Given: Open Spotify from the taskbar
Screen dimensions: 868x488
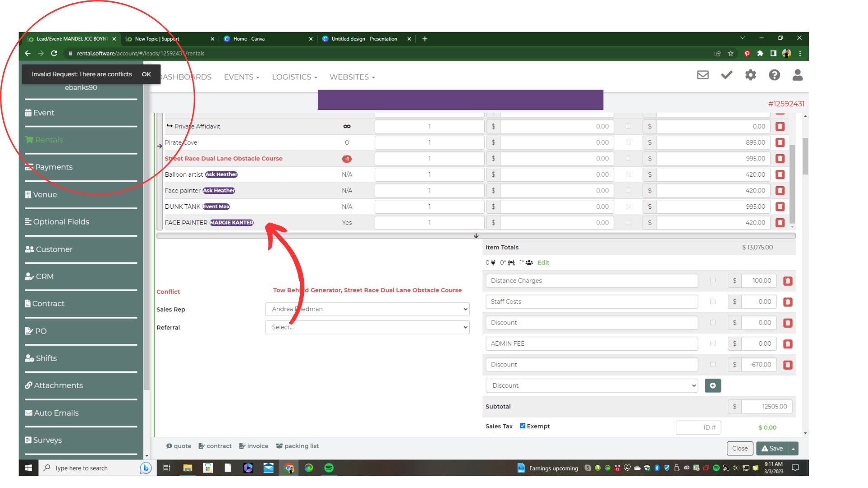Looking at the screenshot, I should [x=329, y=468].
